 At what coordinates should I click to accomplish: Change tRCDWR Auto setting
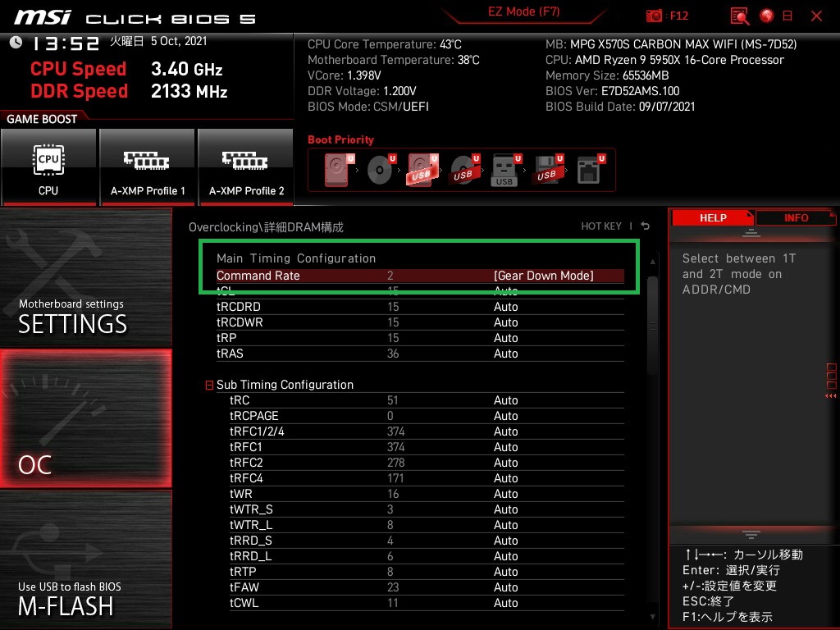tap(505, 322)
